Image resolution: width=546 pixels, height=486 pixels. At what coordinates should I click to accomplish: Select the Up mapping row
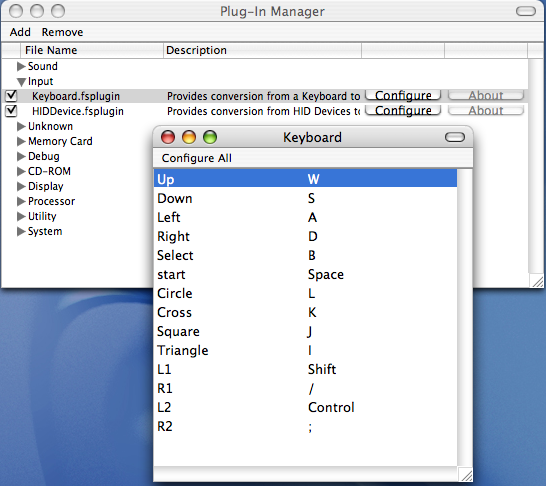coord(305,179)
